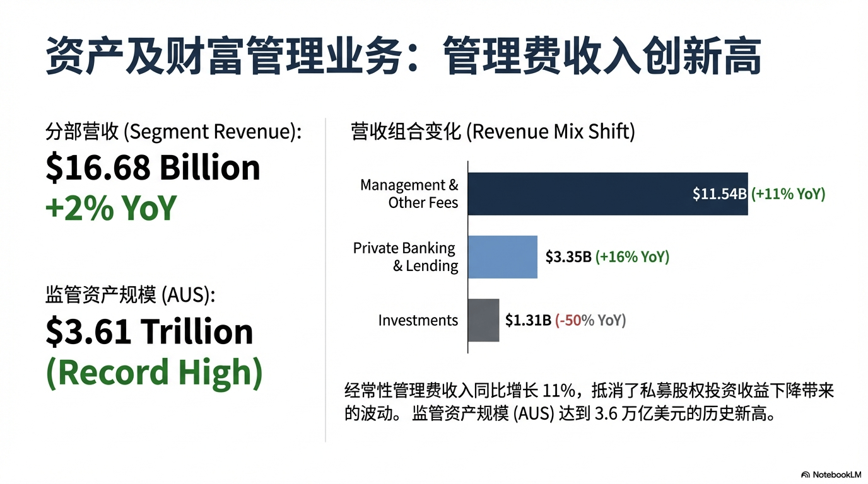Viewport: 868px width, 484px height.
Task: Click the $1.31B (-50% YoY) data label
Action: point(565,320)
